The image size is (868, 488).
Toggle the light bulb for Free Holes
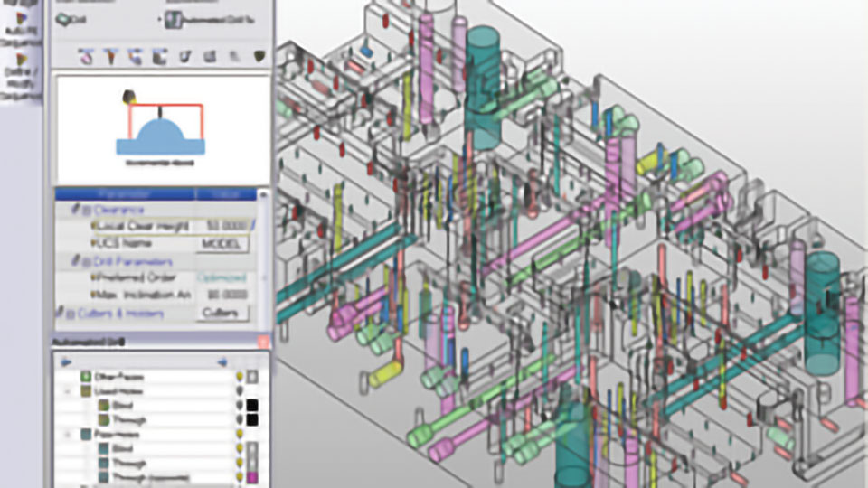241,434
